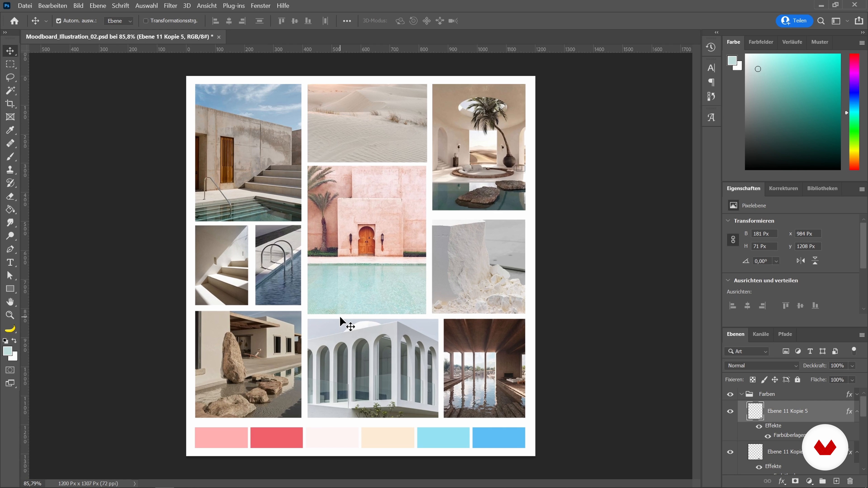This screenshot has height=488, width=868.
Task: Open the Deckkraft opacity dropdown arrow
Action: tap(852, 366)
